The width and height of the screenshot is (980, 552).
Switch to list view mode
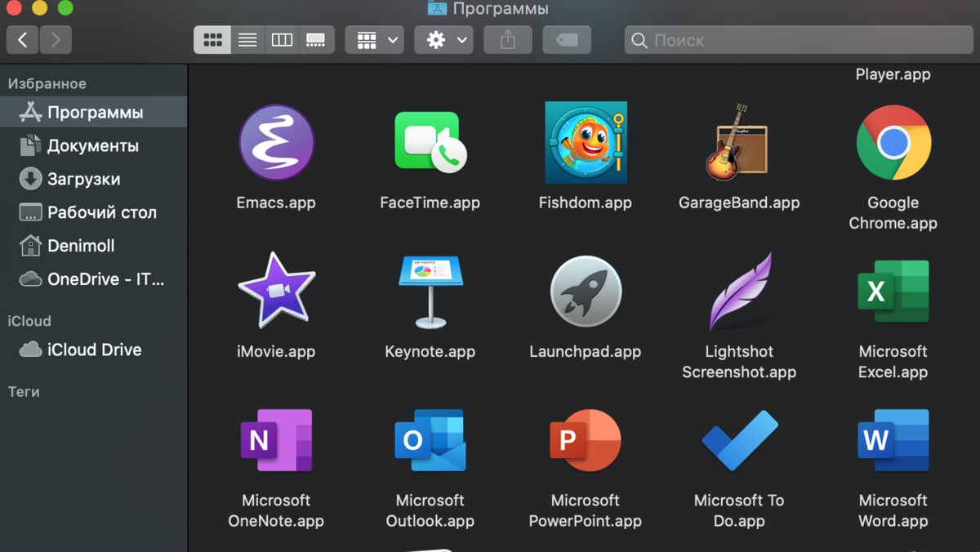247,39
